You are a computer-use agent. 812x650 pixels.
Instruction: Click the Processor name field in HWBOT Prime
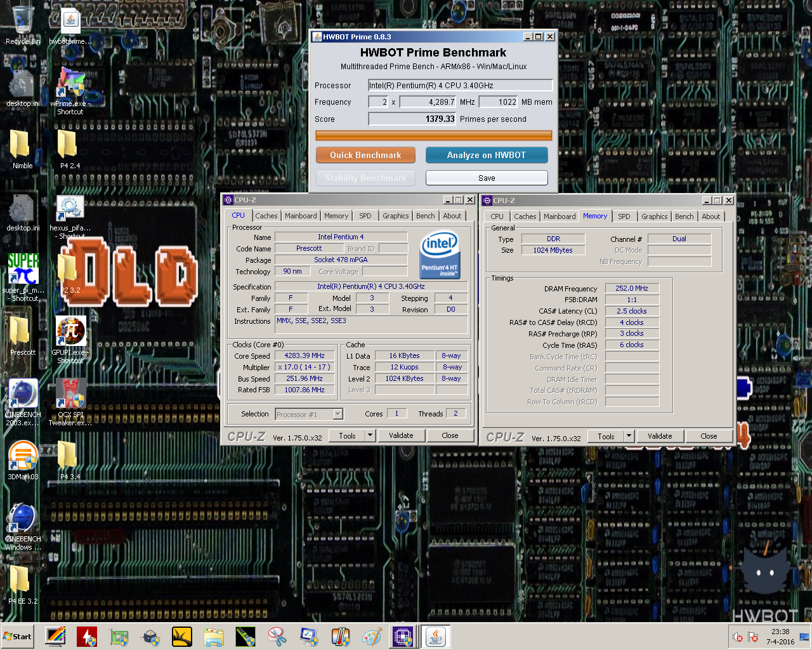(x=461, y=85)
